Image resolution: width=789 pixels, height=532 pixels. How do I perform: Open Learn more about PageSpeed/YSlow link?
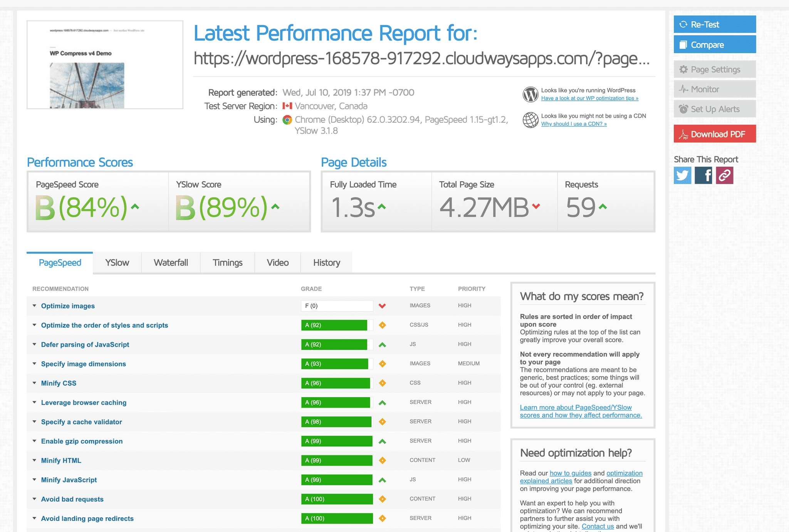pyautogui.click(x=581, y=411)
